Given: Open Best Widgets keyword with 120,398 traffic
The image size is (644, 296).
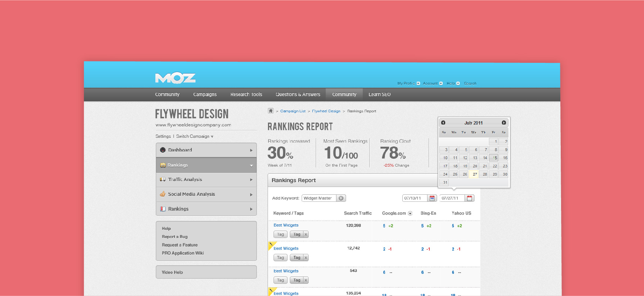Looking at the screenshot, I should point(286,225).
